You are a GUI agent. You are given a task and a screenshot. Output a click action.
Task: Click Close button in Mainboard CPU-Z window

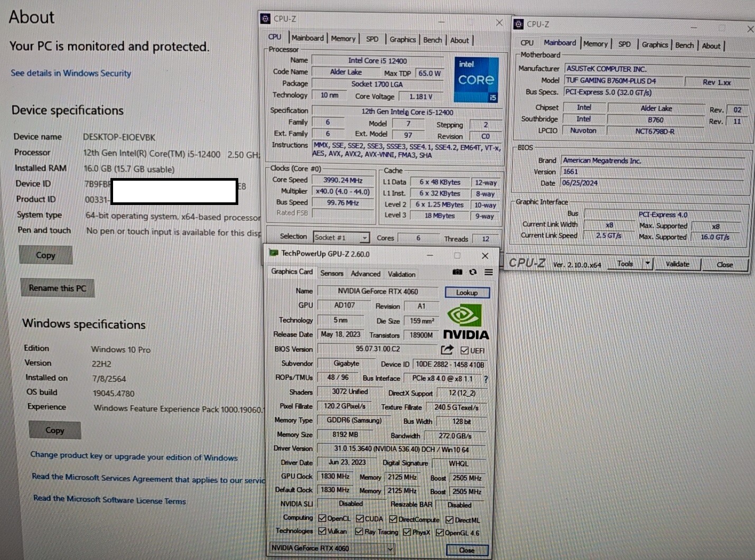pyautogui.click(x=724, y=265)
